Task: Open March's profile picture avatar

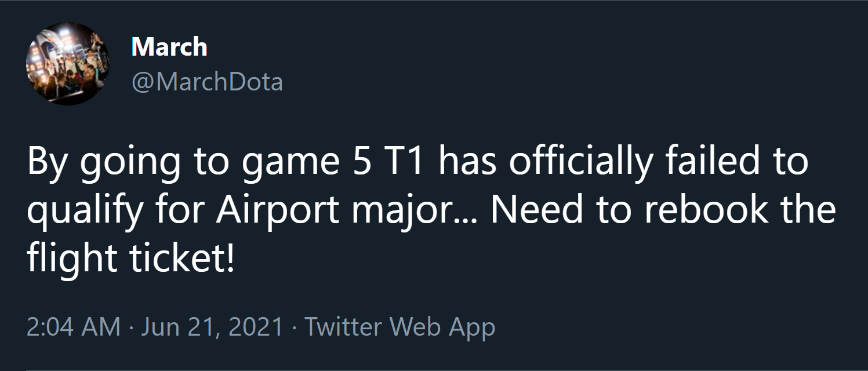Action: click(x=68, y=64)
